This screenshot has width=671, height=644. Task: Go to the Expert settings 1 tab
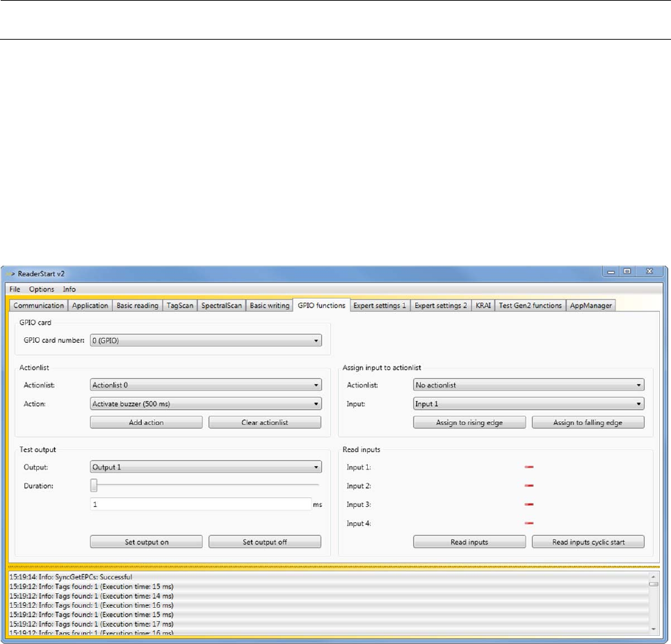(380, 305)
